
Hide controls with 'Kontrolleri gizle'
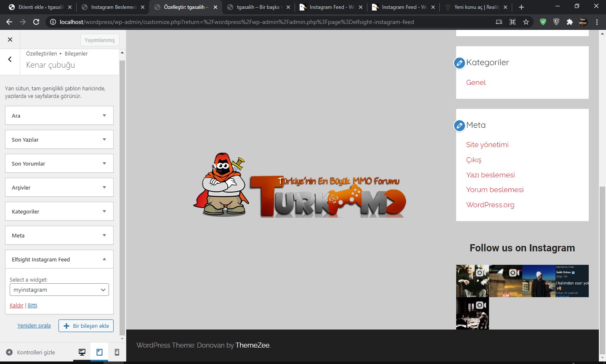point(31,352)
